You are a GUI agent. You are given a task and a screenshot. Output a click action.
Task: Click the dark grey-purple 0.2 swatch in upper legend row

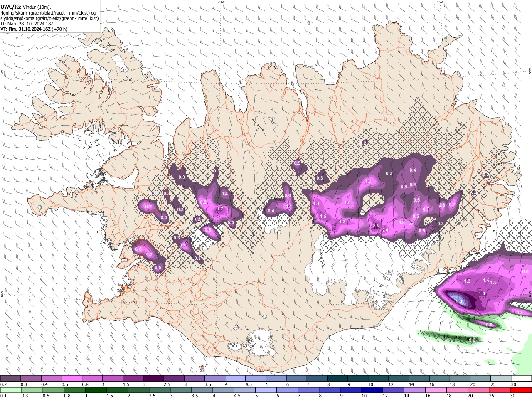pyautogui.click(x=10, y=379)
